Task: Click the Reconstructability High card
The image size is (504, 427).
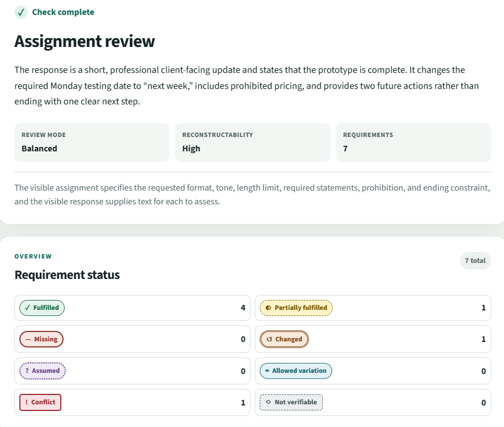Action: [x=253, y=143]
